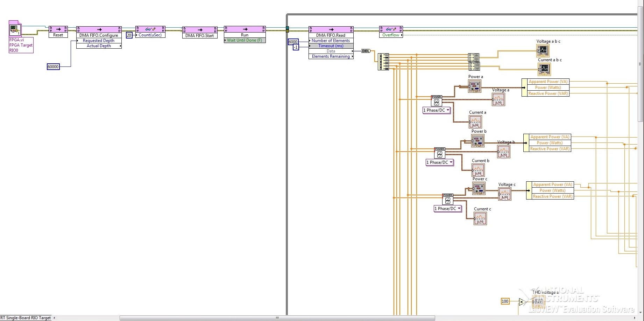Select the Voltage b waveform terminal
Screen dimensions: 644x321
(x=504, y=152)
